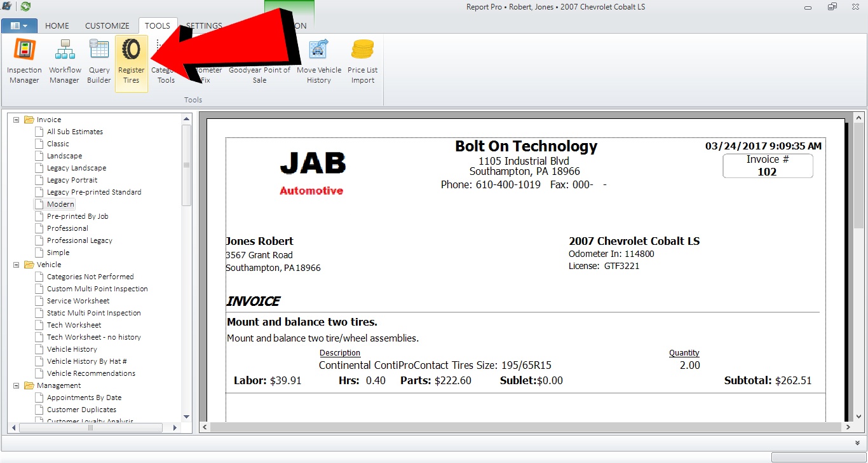
Task: Click report preview scroll down arrow
Action: (858, 417)
